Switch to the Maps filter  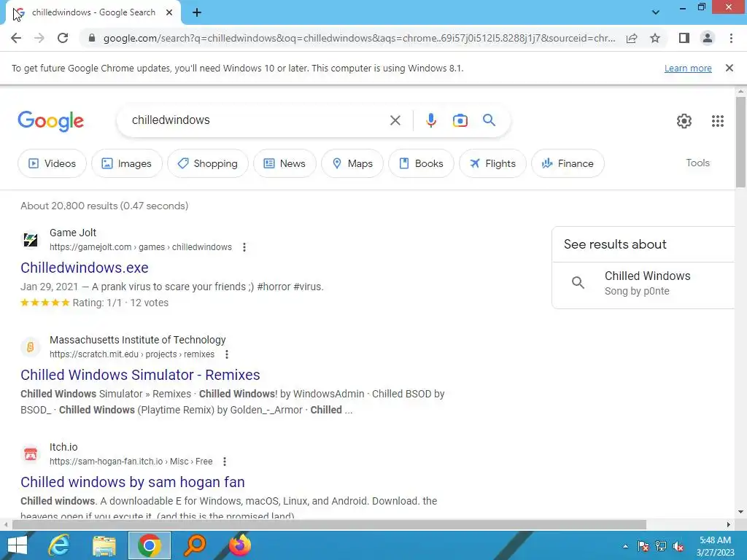pos(352,163)
